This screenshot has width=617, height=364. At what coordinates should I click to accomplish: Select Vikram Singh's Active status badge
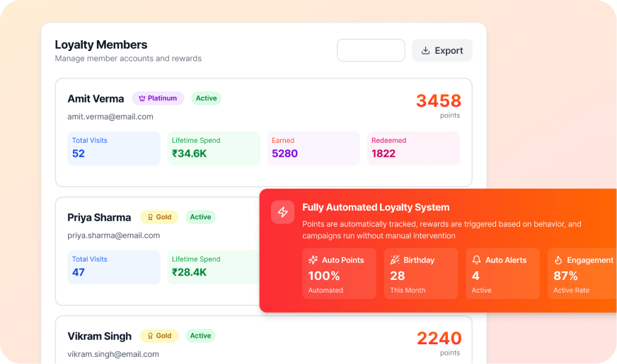200,336
